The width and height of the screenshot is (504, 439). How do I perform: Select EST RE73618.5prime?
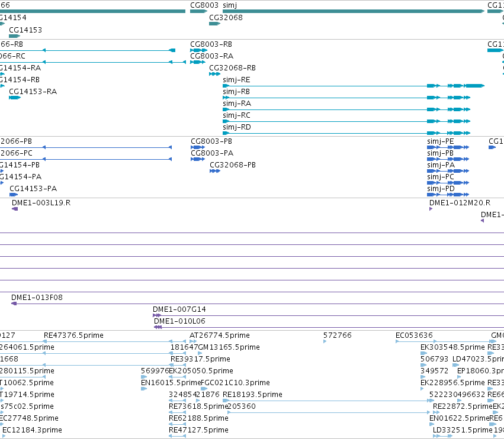pyautogui.click(x=178, y=412)
